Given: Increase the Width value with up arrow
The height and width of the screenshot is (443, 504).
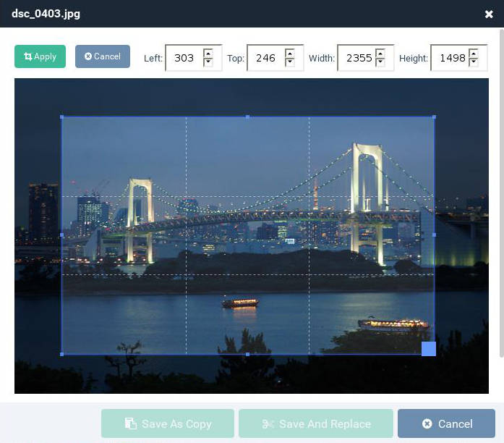Looking at the screenshot, I should click(380, 54).
